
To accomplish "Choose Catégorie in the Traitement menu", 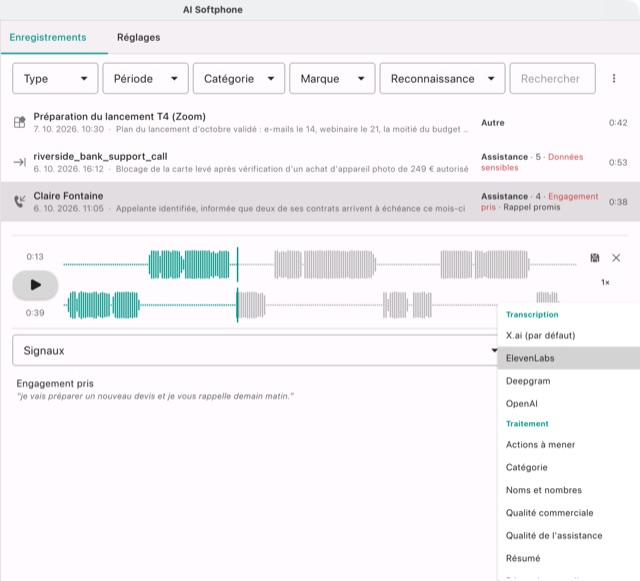I will coord(569,467).
